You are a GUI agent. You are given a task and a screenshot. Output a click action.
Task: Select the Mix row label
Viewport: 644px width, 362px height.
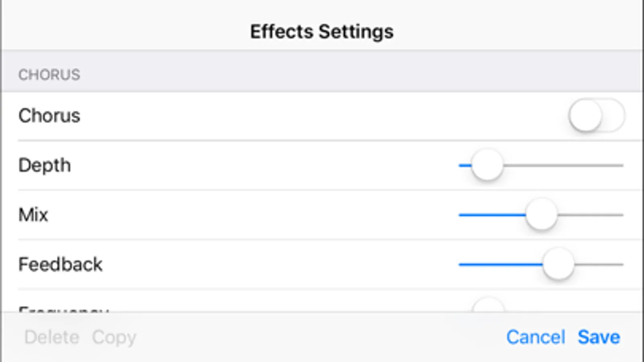pyautogui.click(x=33, y=215)
